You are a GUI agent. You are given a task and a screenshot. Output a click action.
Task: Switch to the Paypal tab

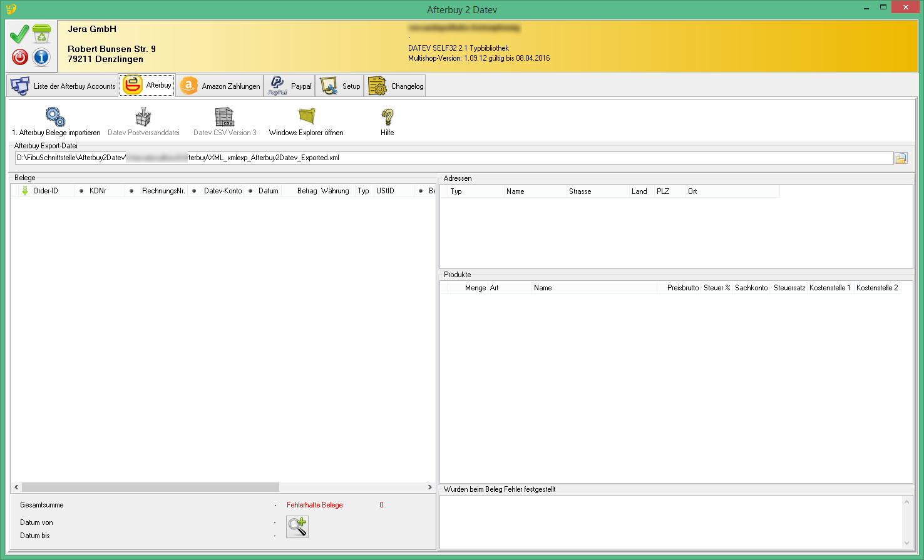click(290, 86)
